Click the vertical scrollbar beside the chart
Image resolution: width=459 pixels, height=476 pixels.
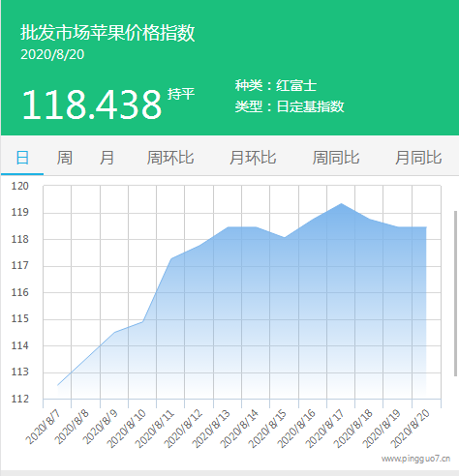(455, 293)
